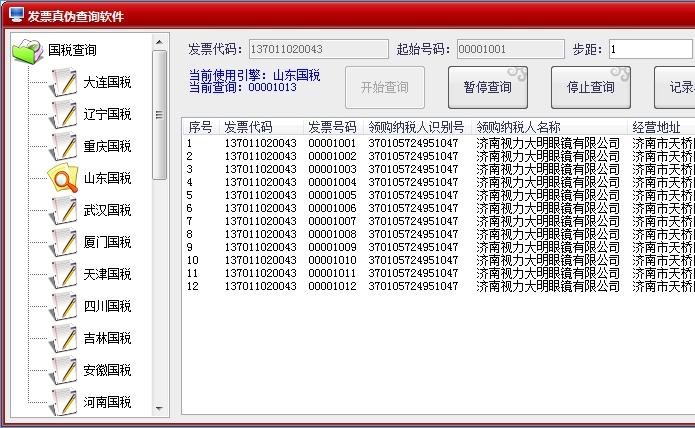Click the 步距 input field
Viewport: 695px width, 428px height.
coord(651,49)
